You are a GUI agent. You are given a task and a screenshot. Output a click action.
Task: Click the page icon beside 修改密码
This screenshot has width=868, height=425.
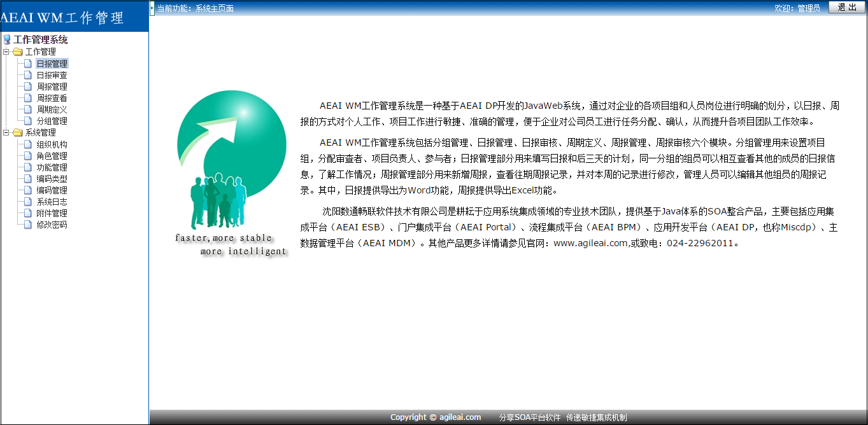pyautogui.click(x=28, y=225)
